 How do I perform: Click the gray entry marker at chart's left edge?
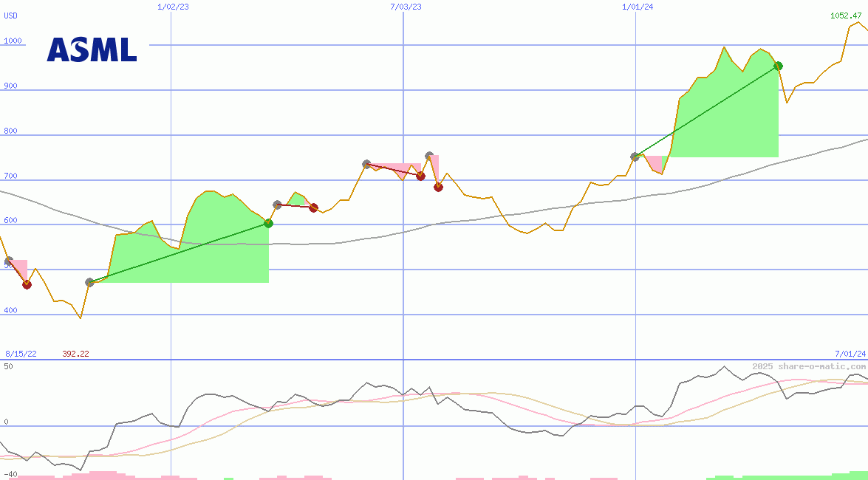click(x=8, y=261)
